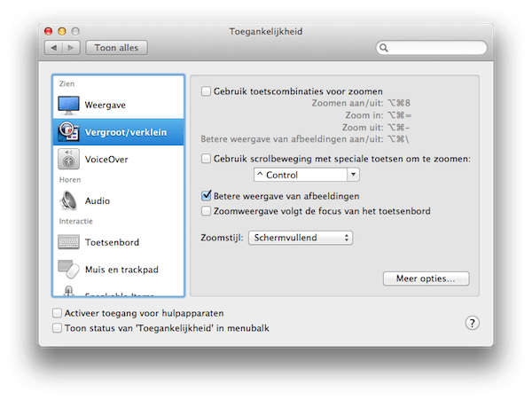Open the Zoomstijl Schermvullend popup

[301, 238]
